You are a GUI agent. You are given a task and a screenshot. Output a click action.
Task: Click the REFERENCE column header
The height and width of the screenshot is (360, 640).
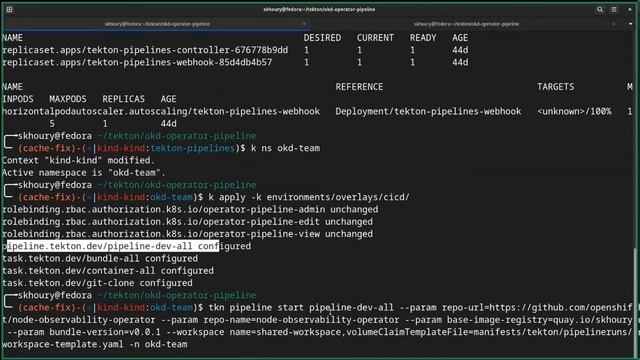(x=359, y=87)
